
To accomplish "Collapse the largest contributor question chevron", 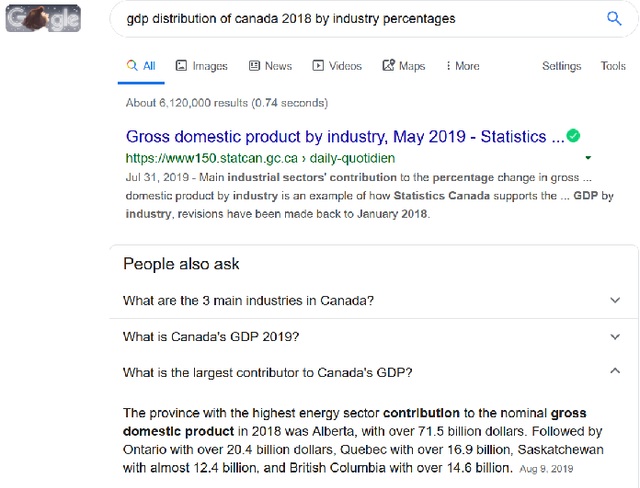I will coord(615,371).
